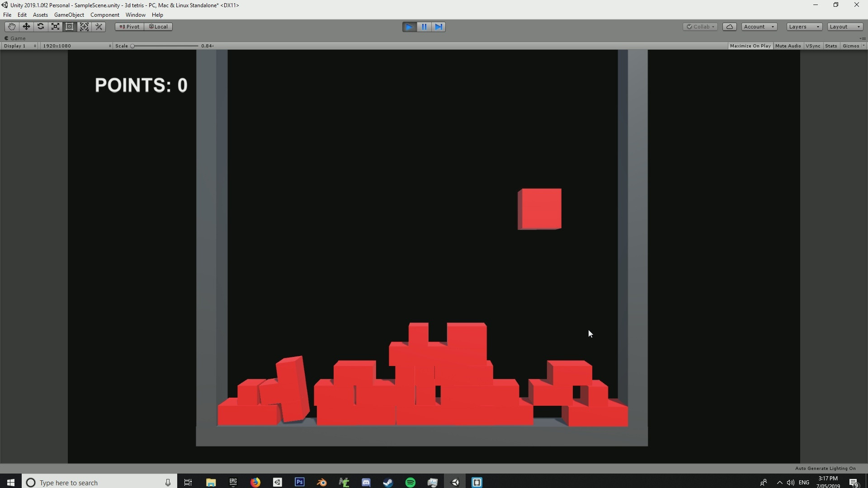Open the Layers dropdown
The image size is (868, 488).
804,27
